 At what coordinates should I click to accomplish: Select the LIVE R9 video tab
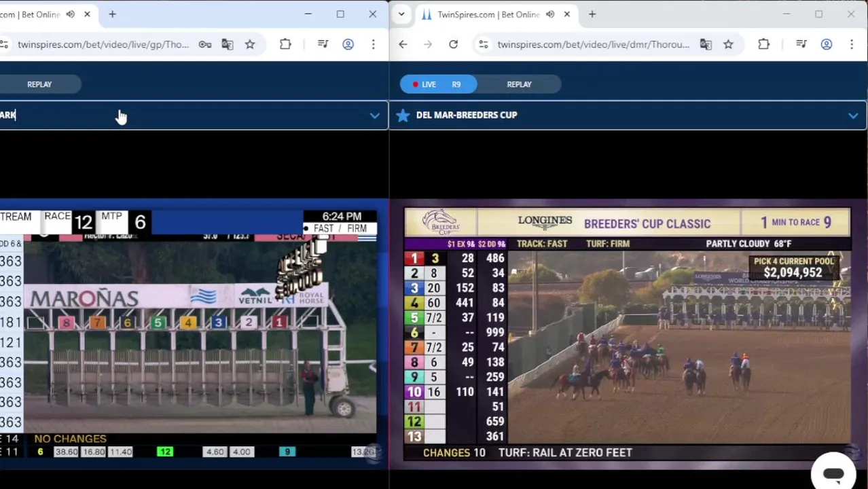(438, 84)
